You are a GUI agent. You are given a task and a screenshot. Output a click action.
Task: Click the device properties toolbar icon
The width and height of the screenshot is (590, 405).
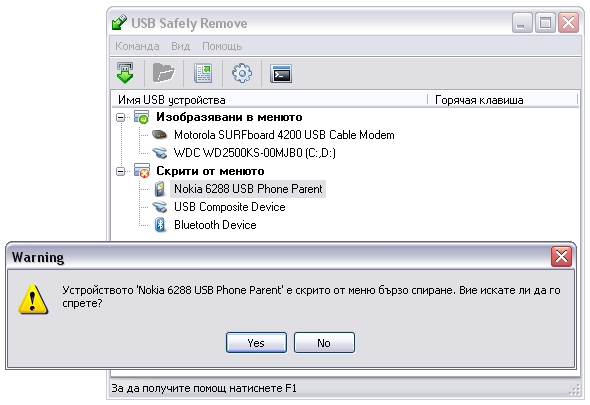pyautogui.click(x=203, y=73)
